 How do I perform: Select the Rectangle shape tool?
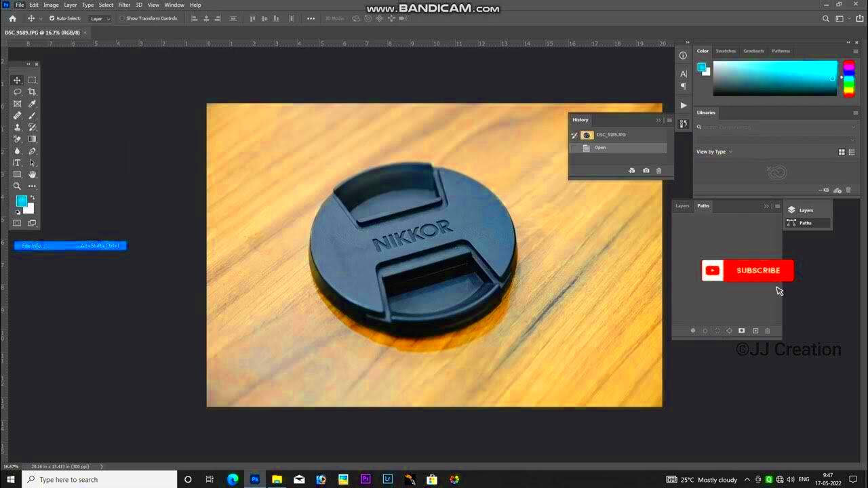point(18,174)
